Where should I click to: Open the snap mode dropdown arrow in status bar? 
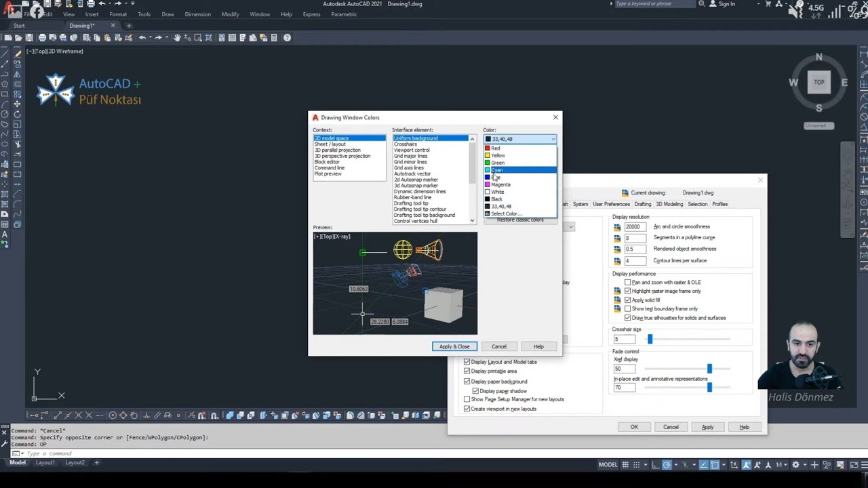[x=646, y=465]
